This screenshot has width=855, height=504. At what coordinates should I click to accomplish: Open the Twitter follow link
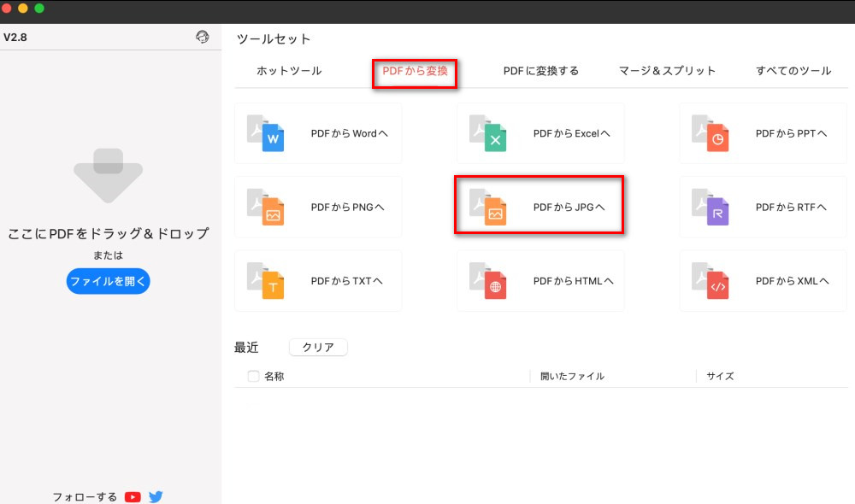point(156,496)
